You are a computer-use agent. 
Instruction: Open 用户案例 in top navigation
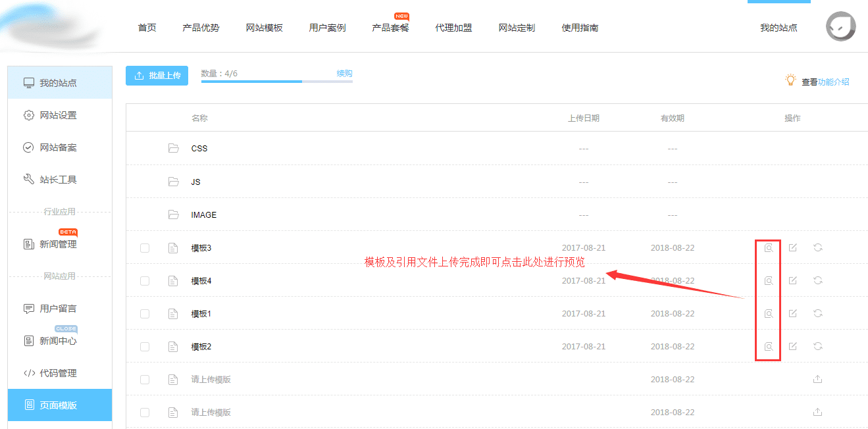(327, 28)
